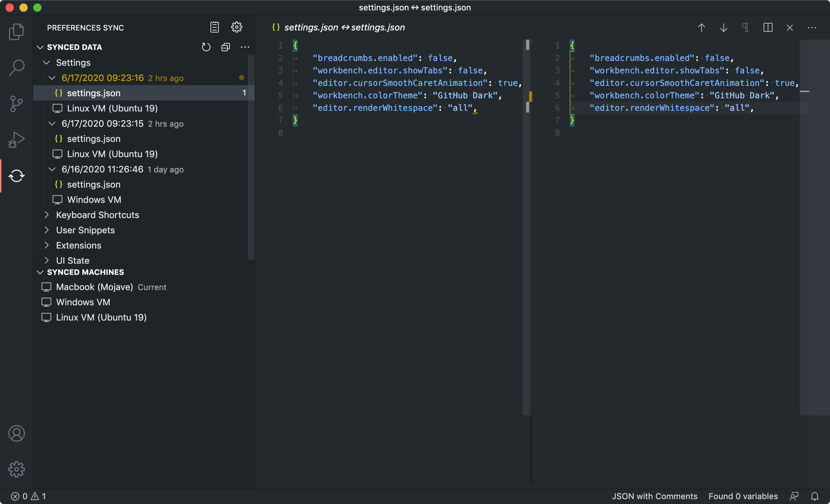Screen dimensions: 830x504
Task: Open the notifications bell in status bar
Action: coord(815,496)
